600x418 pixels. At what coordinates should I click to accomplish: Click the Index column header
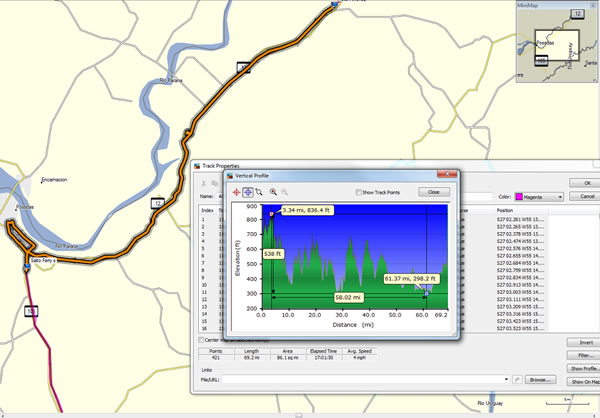pyautogui.click(x=207, y=211)
